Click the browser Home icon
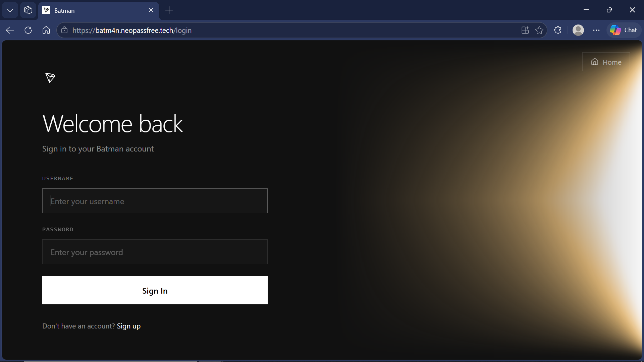Image resolution: width=644 pixels, height=362 pixels. pyautogui.click(x=46, y=30)
